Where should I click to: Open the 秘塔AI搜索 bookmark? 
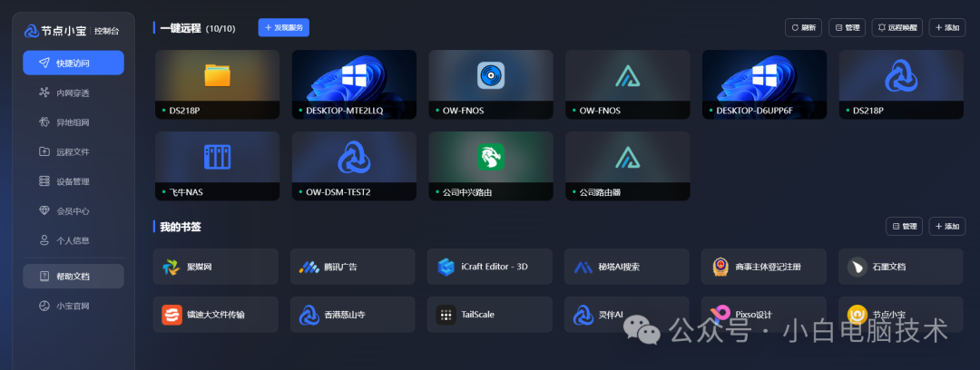(626, 267)
